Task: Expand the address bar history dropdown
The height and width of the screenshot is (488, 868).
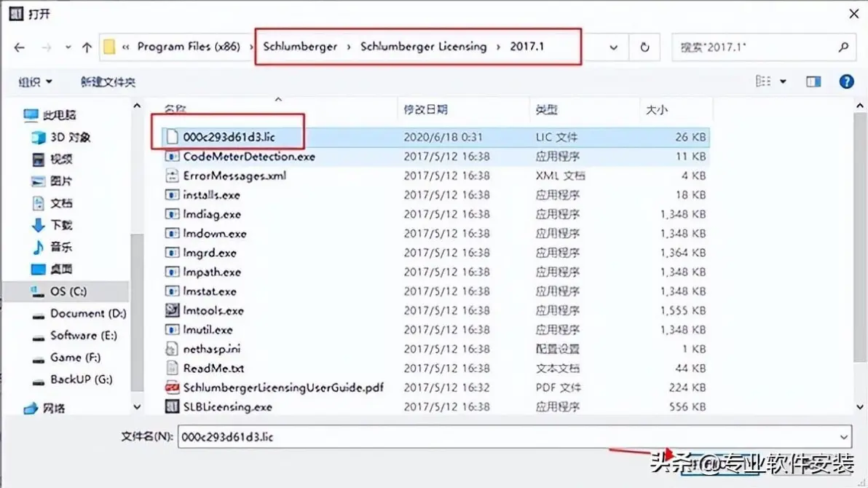Action: click(x=613, y=47)
